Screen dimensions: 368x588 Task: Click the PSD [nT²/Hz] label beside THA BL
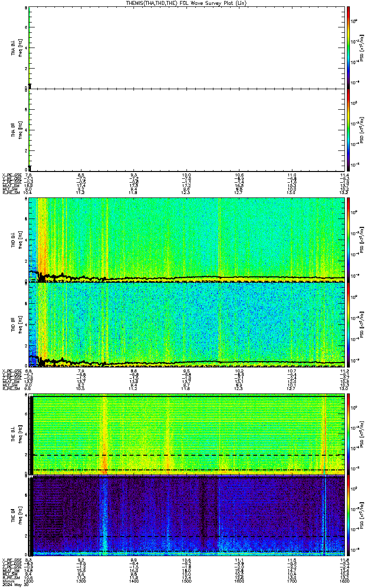tap(362, 47)
